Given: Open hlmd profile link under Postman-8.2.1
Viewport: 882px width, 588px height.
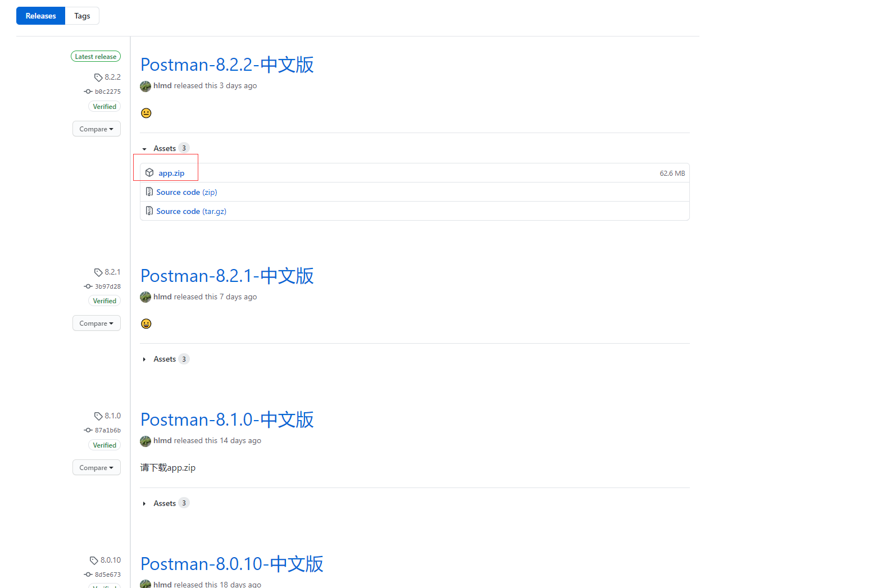Looking at the screenshot, I should pyautogui.click(x=162, y=297).
